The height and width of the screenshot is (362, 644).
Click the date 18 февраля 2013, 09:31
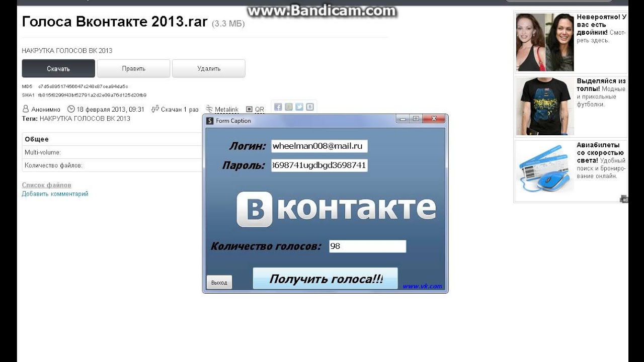[111, 110]
